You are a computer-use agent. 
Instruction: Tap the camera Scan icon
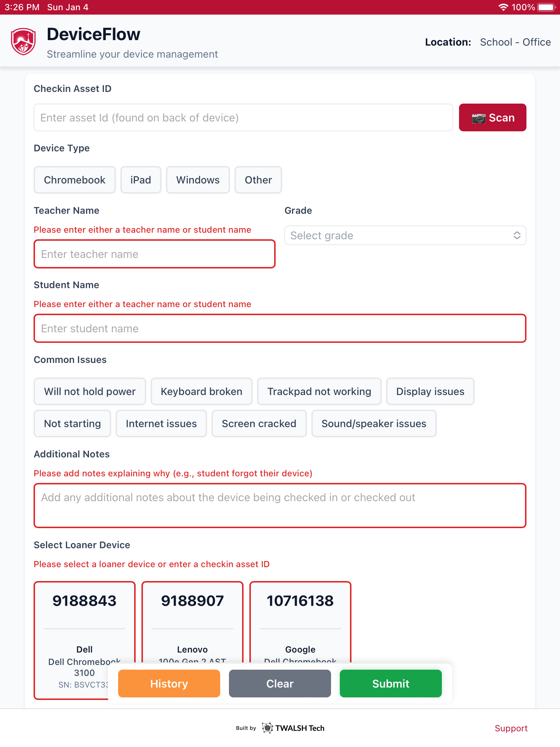[478, 117]
